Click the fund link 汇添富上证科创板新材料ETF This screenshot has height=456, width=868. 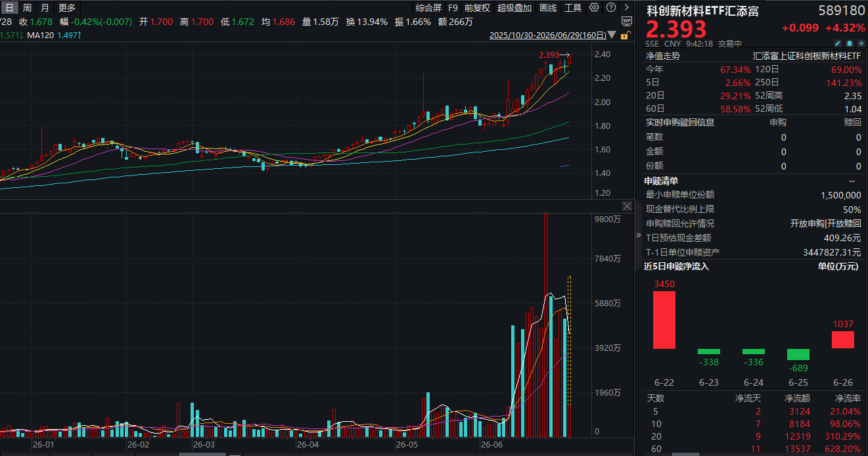806,57
